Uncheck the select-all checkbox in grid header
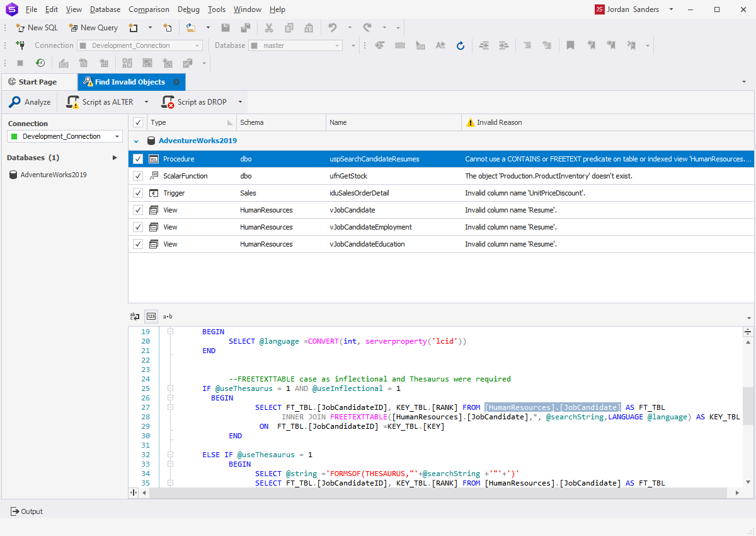This screenshot has width=756, height=536. (x=138, y=122)
